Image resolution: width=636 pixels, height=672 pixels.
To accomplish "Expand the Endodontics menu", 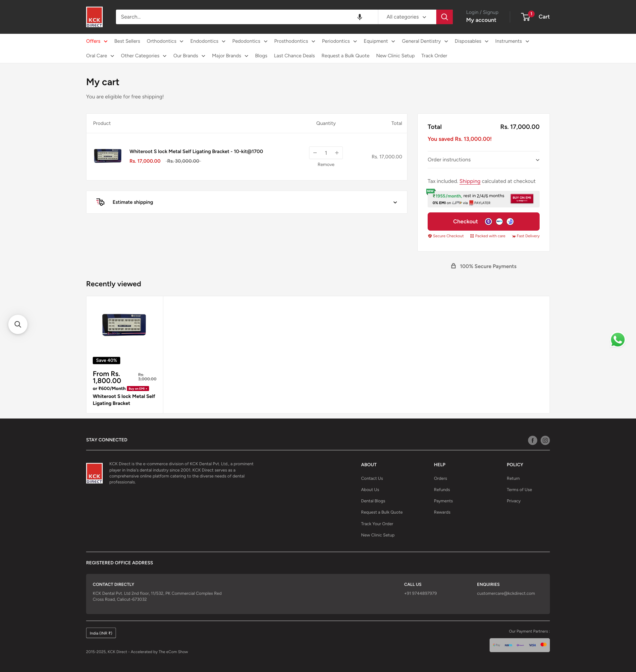I will tap(208, 41).
